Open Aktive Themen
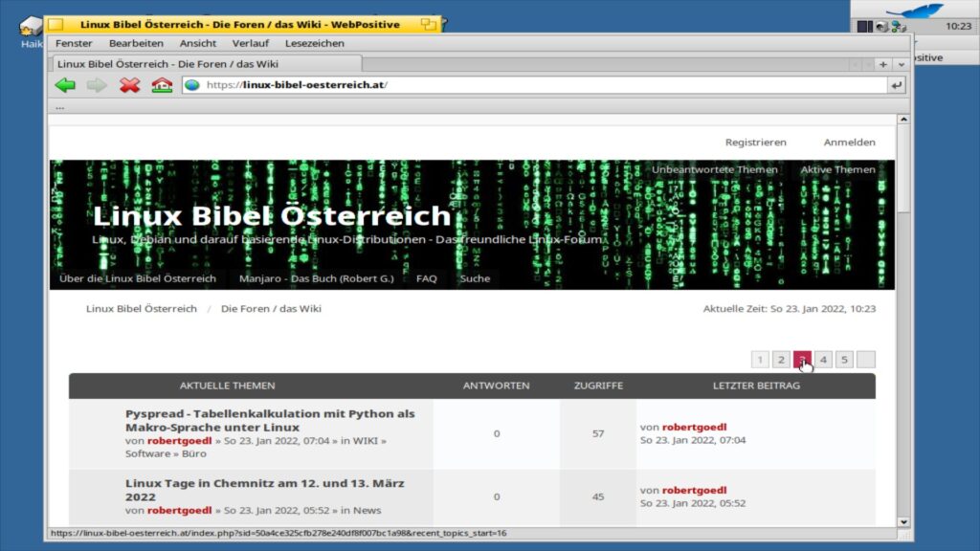Image resolution: width=980 pixels, height=551 pixels. (837, 169)
